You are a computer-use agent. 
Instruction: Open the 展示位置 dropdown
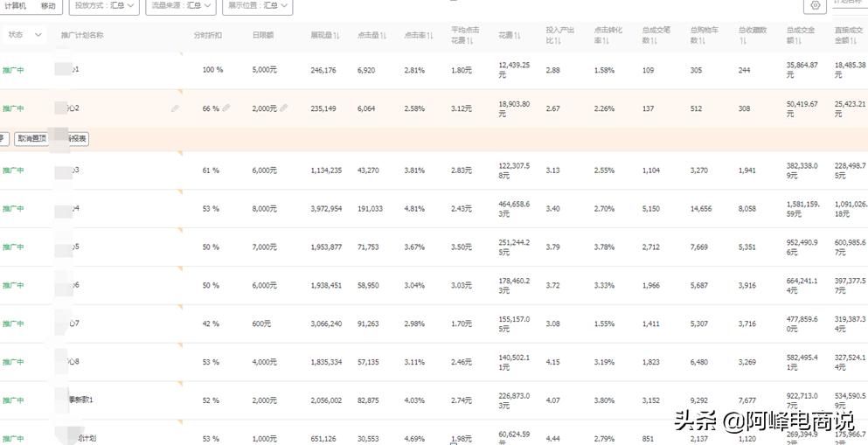click(257, 5)
